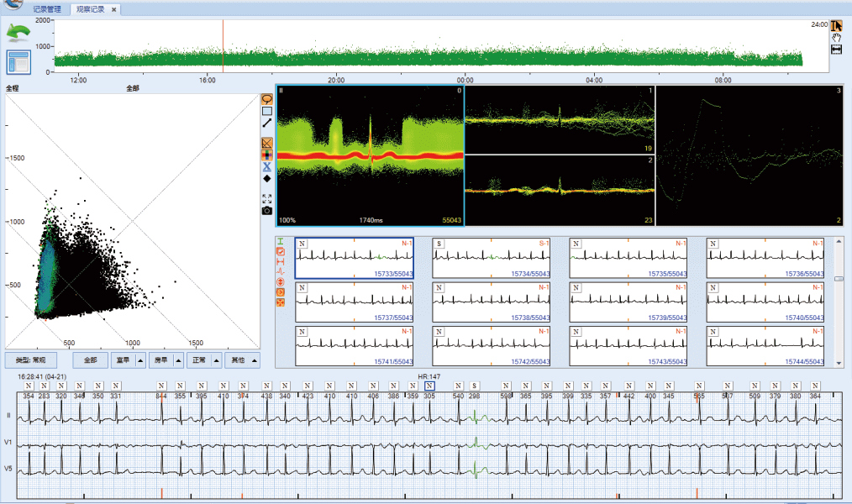Select the lasso selection tool
Image resolution: width=852 pixels, height=504 pixels.
tap(267, 98)
